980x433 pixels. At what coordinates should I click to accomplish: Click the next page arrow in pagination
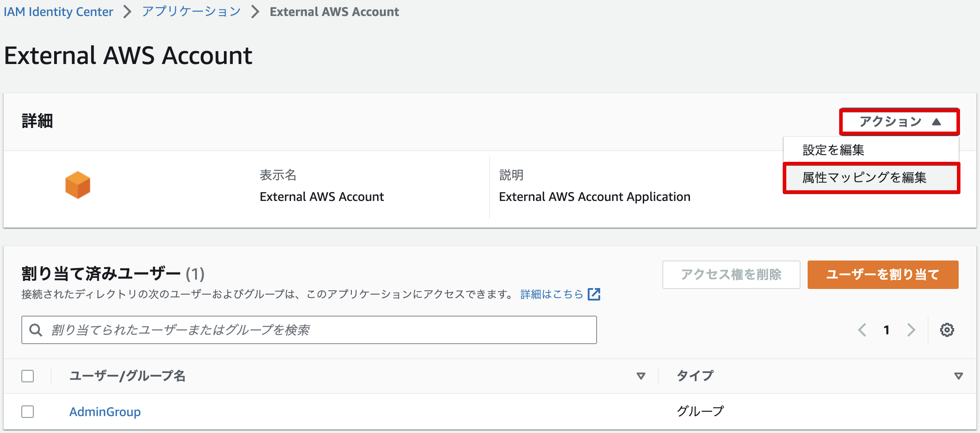click(911, 330)
